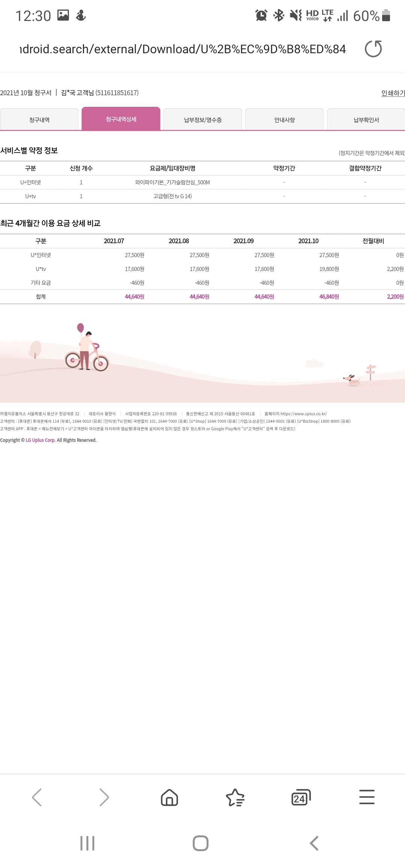
Task: Tap the URL address bar
Action: (183, 49)
